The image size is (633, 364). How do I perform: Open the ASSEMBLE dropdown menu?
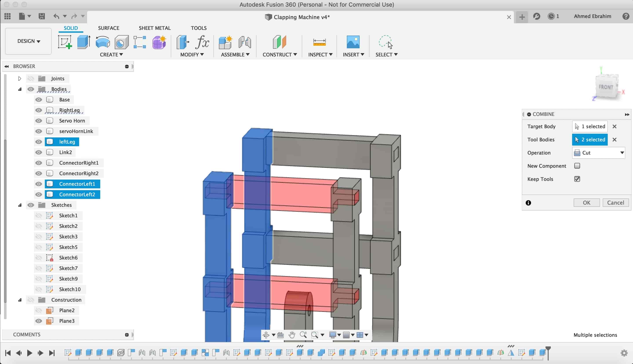point(235,54)
